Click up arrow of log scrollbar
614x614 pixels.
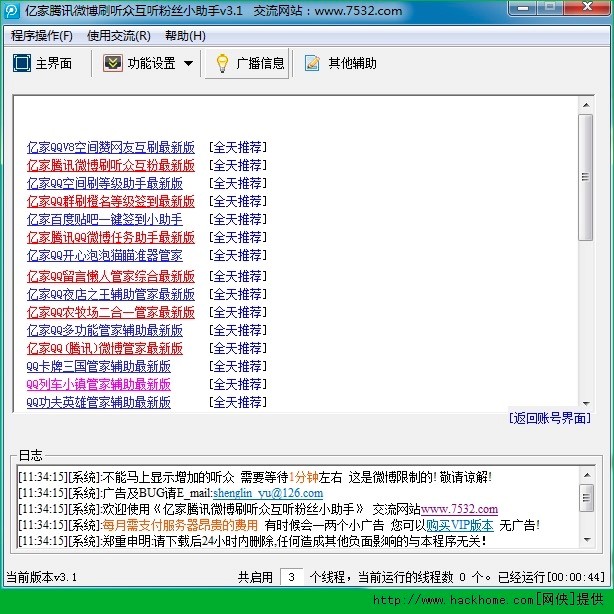point(587,475)
